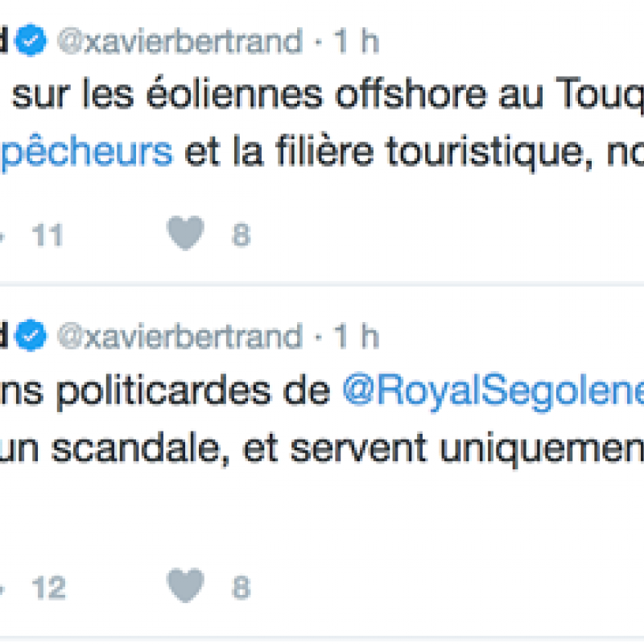
Task: Open the first tweet's 1 h timestamp
Action: click(x=356, y=41)
